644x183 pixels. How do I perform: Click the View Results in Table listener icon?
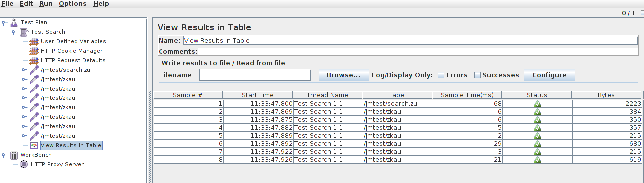click(34, 145)
